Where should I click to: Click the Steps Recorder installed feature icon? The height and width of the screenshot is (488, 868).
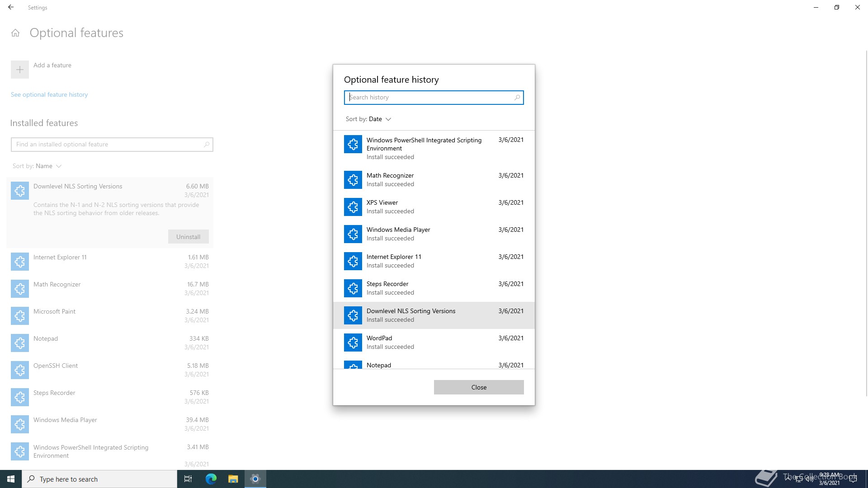coord(20,397)
